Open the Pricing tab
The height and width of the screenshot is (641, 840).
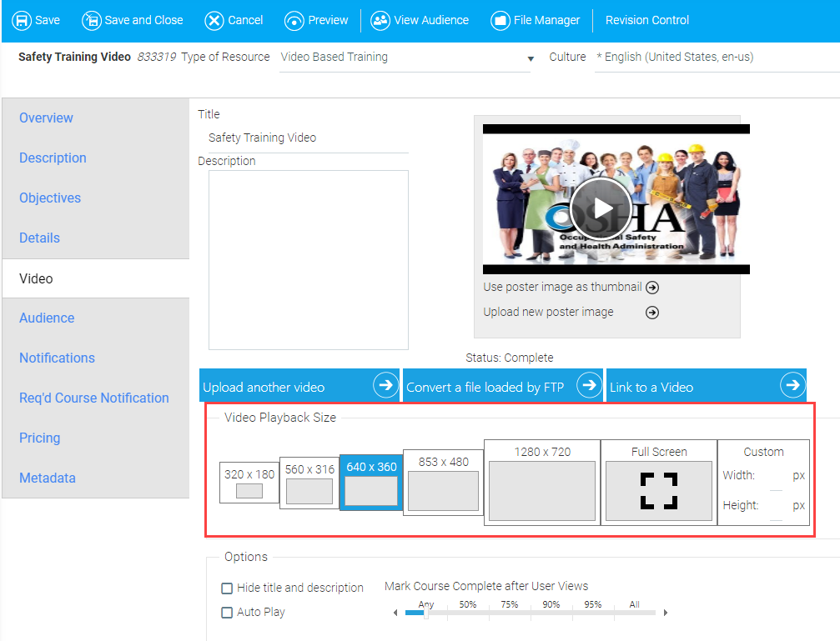(x=40, y=438)
